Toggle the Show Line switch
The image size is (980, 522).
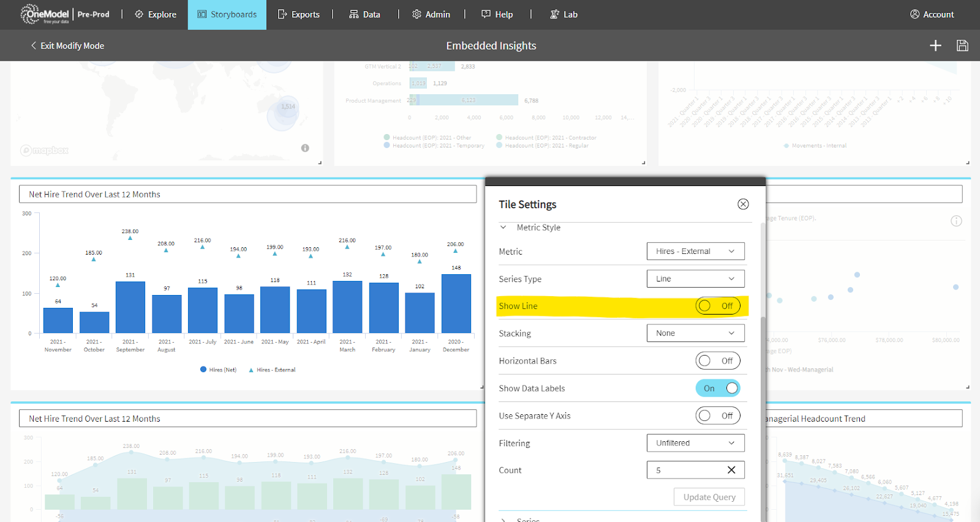(x=717, y=306)
